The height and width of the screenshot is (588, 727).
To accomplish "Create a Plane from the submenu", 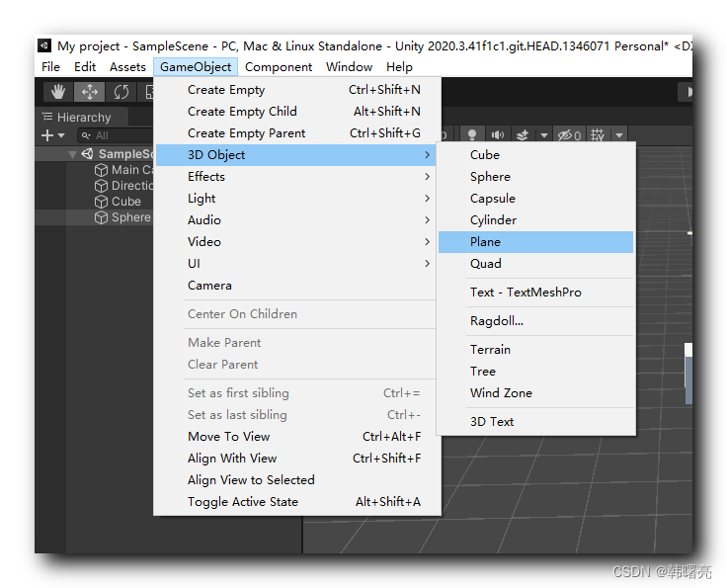I will (x=536, y=242).
